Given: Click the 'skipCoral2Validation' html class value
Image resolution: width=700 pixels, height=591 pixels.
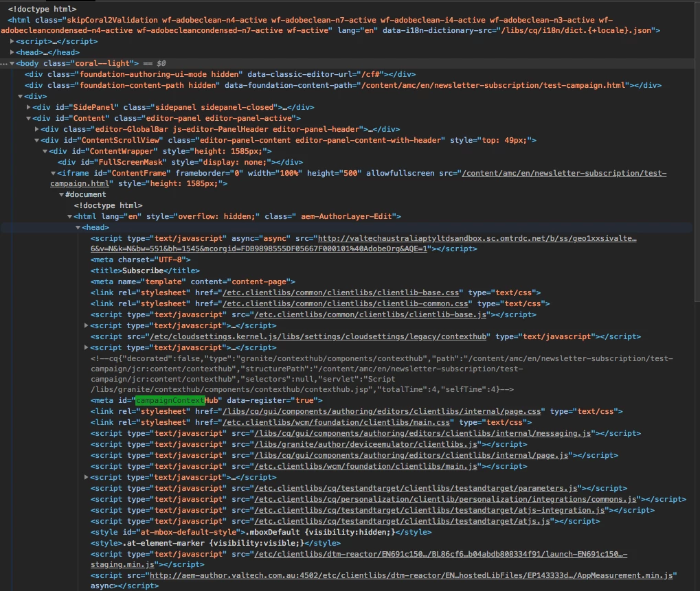Looking at the screenshot, I should tap(112, 20).
